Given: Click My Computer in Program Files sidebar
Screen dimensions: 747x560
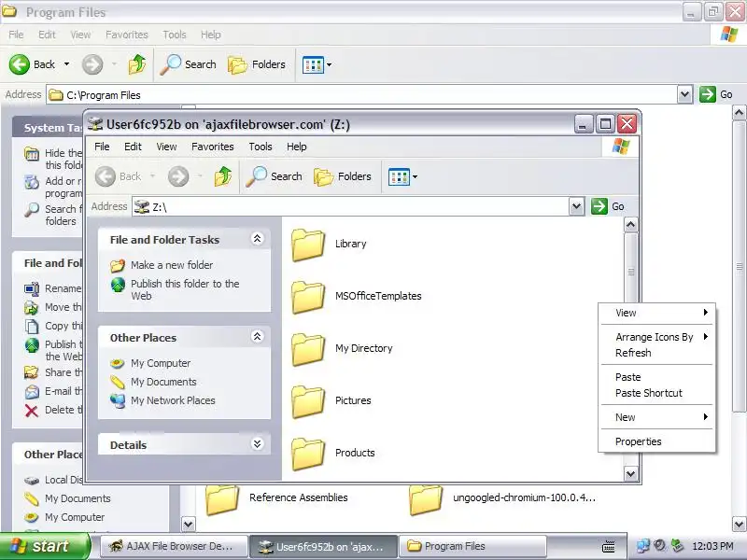Looking at the screenshot, I should (x=75, y=517).
